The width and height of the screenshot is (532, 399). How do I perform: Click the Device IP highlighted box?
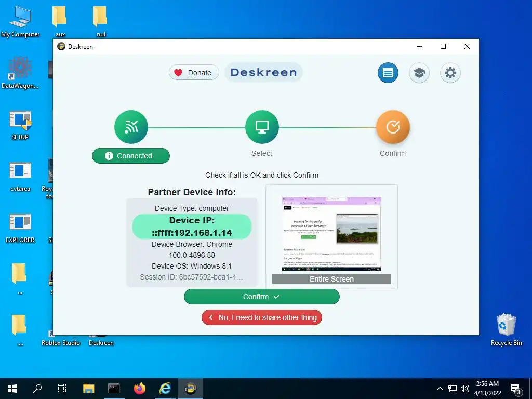click(192, 227)
